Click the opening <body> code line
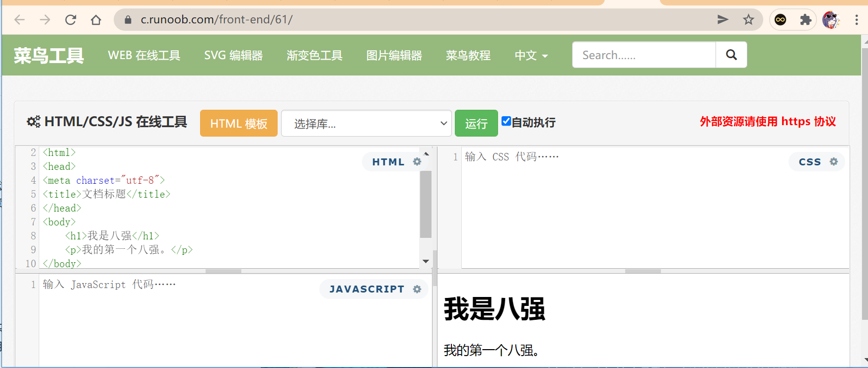The height and width of the screenshot is (368, 868). (60, 222)
